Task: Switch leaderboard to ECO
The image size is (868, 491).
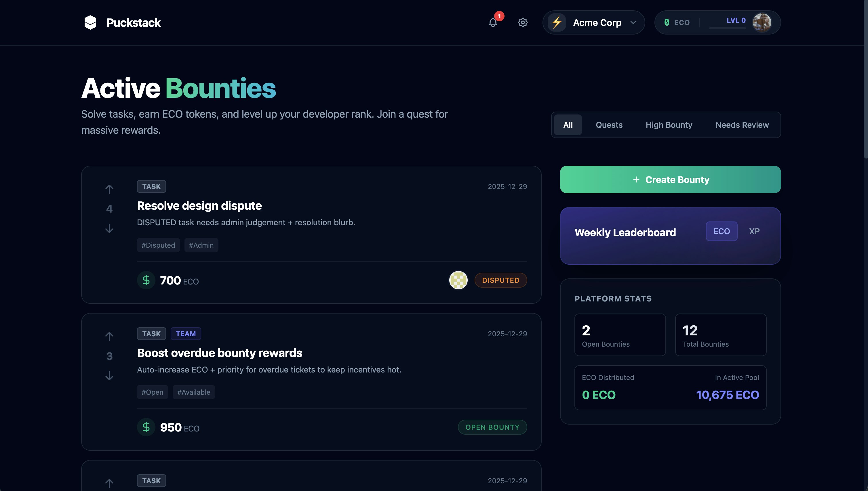Action: 721,231
